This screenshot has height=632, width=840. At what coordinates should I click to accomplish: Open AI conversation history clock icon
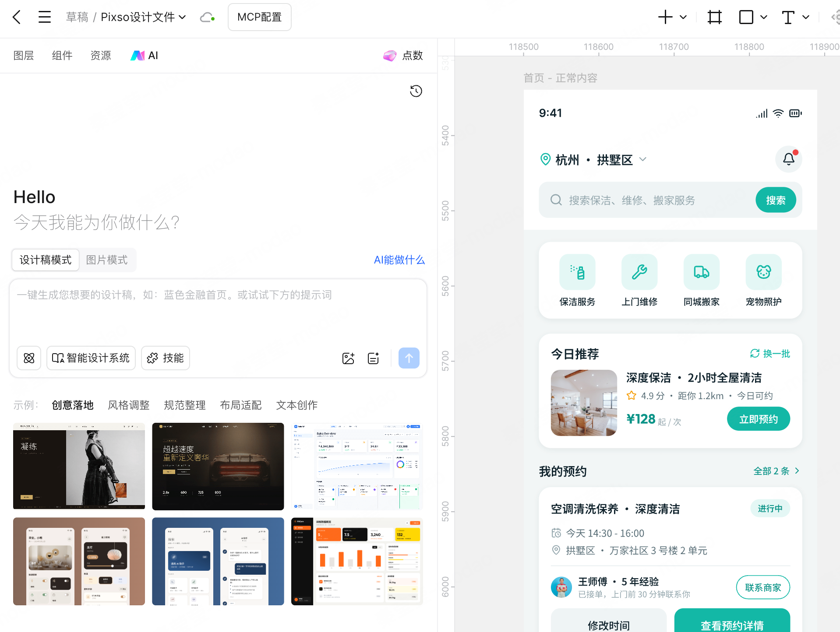coord(416,91)
